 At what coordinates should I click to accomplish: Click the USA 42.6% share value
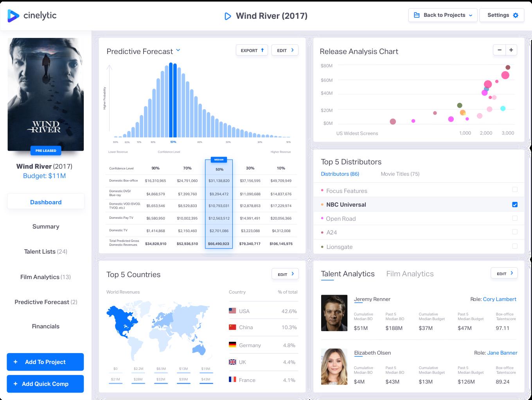[289, 311]
